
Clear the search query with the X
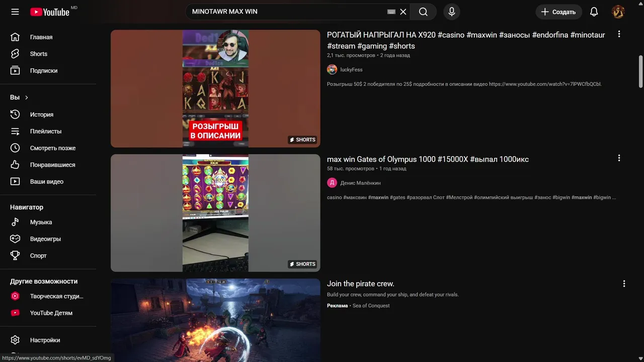click(403, 12)
